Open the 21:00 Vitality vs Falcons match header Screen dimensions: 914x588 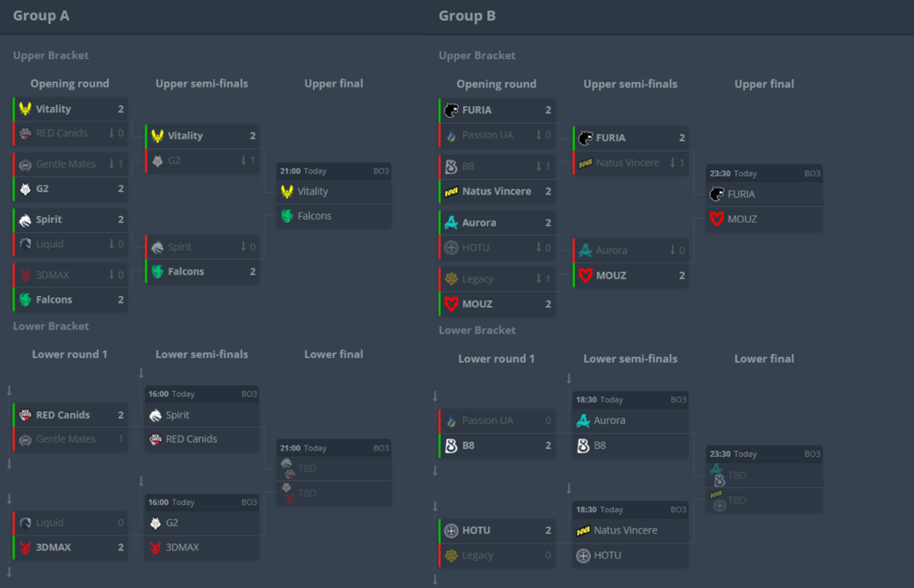click(333, 170)
